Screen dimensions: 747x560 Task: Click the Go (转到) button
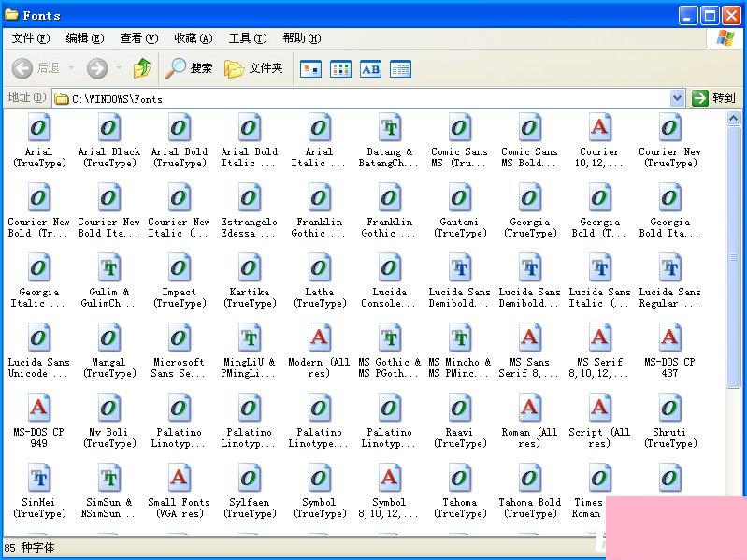click(x=713, y=98)
